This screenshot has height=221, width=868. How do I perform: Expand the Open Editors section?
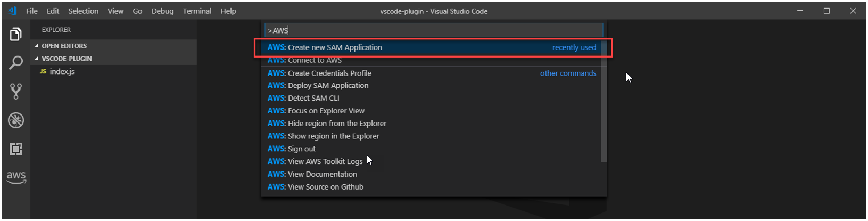(64, 46)
